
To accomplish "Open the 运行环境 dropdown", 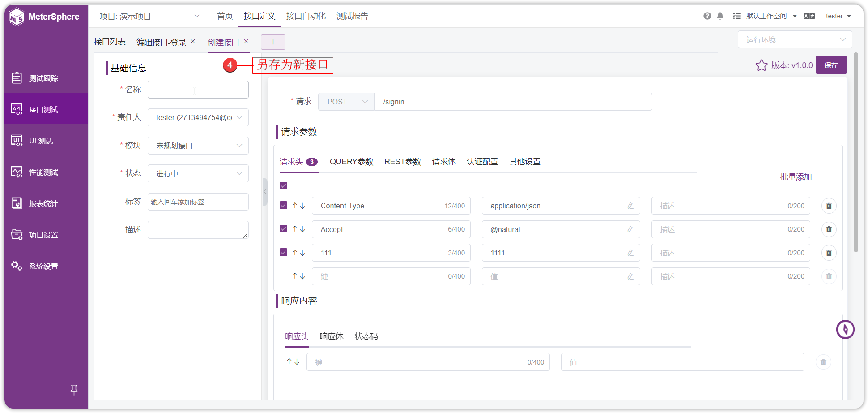I will pyautogui.click(x=795, y=39).
